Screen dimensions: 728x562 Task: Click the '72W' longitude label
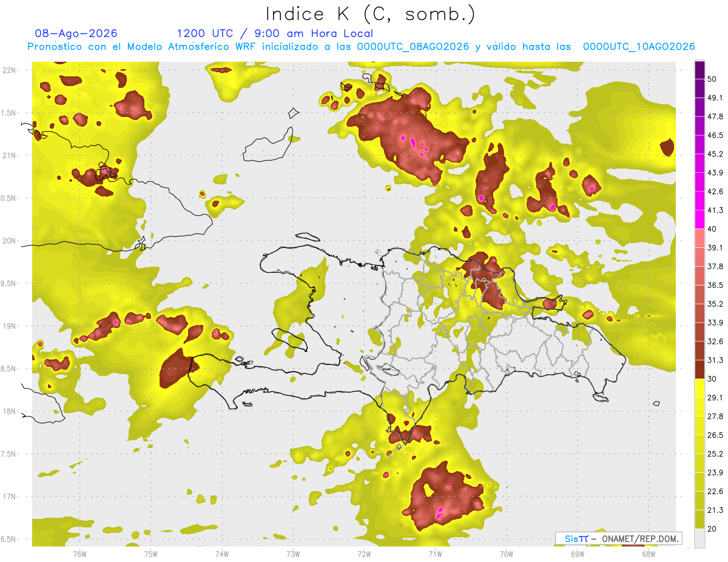tap(364, 554)
